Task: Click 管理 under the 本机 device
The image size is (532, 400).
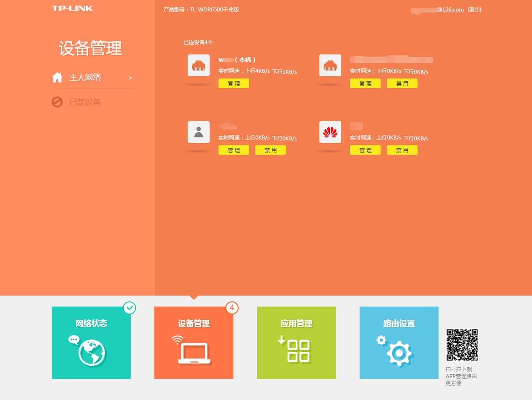Action: tap(234, 83)
